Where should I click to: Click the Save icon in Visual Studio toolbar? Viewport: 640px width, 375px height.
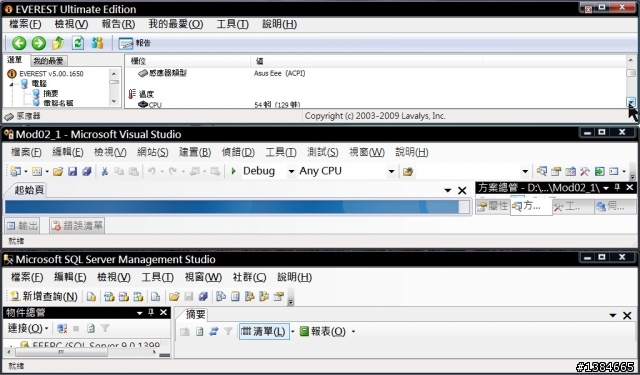click(73, 171)
